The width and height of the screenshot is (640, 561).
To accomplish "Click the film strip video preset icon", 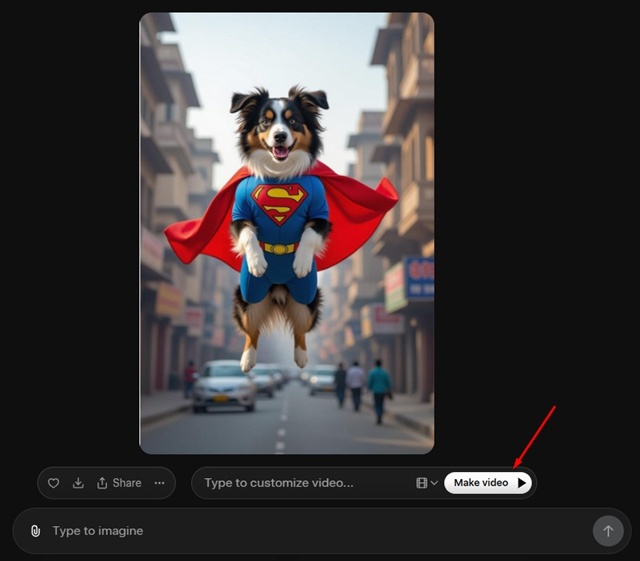I will click(x=422, y=483).
